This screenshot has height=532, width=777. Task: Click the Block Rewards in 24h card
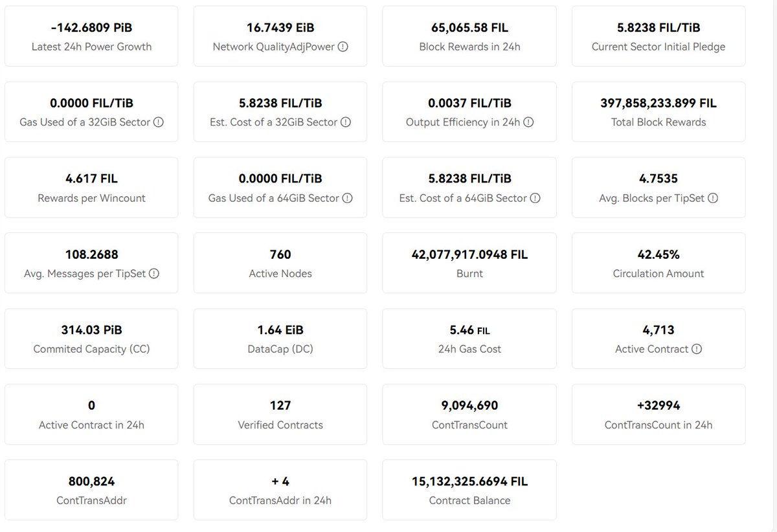469,36
